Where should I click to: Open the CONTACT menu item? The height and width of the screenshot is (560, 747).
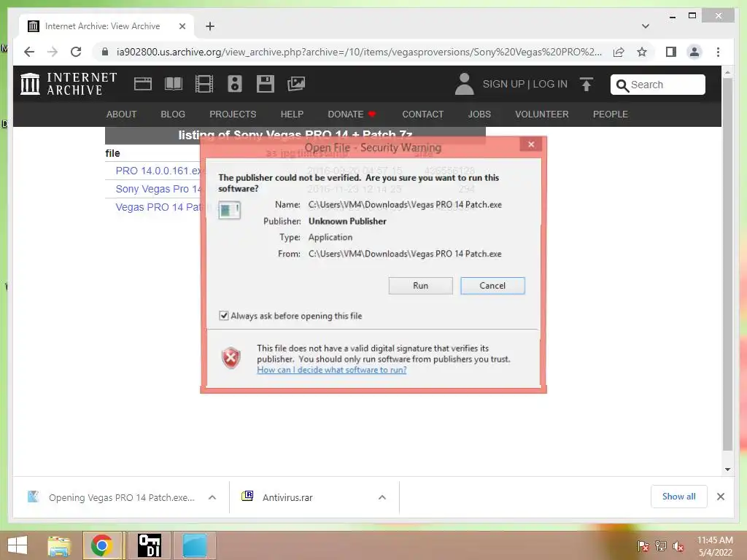[422, 114]
